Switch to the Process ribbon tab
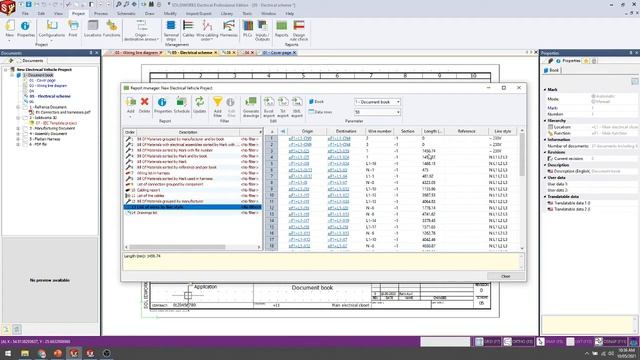The height and width of the screenshot is (360, 640). [101, 13]
